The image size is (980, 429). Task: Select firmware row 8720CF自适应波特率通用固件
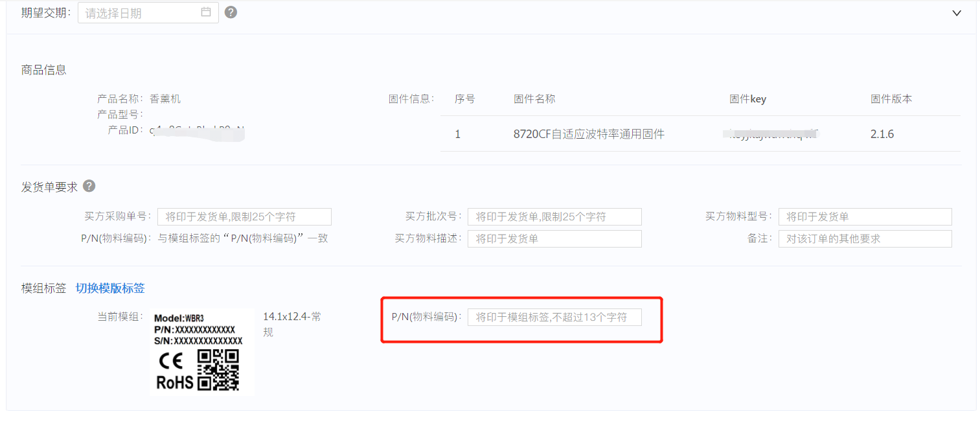(x=700, y=134)
